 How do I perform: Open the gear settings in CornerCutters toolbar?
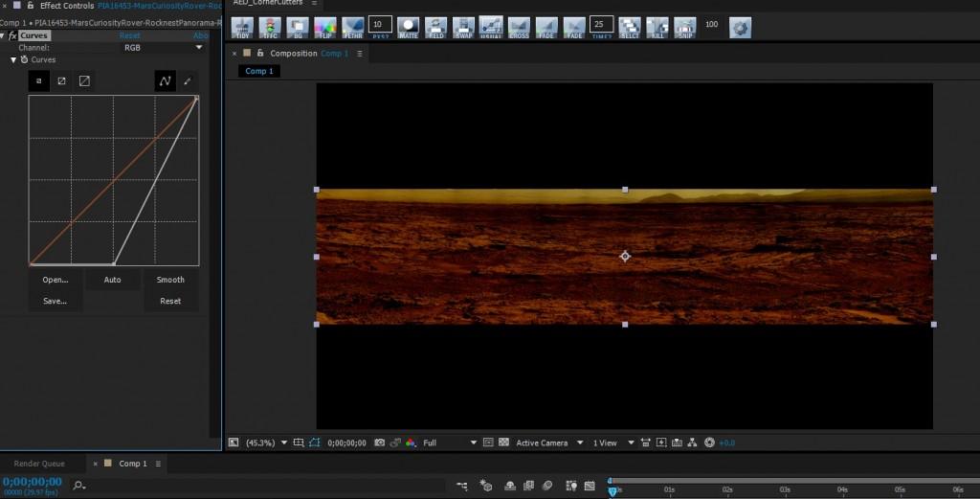point(740,27)
